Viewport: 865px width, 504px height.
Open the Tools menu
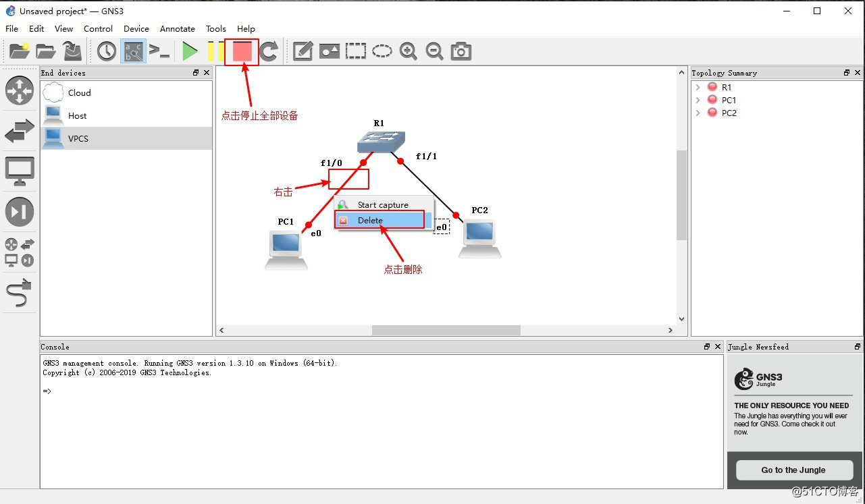(x=216, y=28)
